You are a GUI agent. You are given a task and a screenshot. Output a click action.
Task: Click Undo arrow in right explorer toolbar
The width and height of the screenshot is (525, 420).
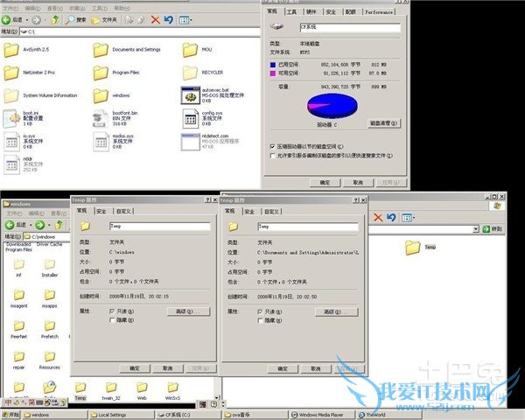(391, 217)
